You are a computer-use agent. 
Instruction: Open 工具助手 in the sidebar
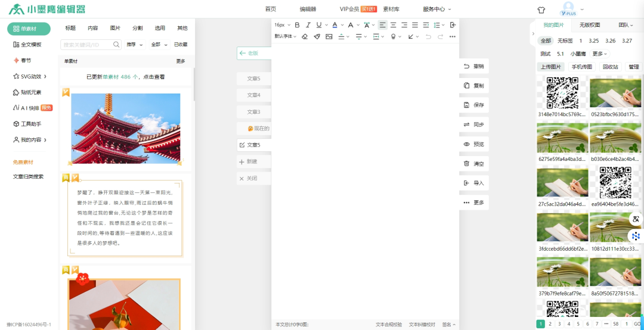(27, 124)
